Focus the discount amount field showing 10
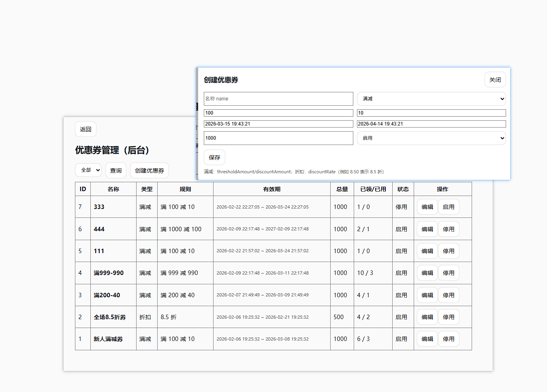This screenshot has height=392, width=547. 432,113
